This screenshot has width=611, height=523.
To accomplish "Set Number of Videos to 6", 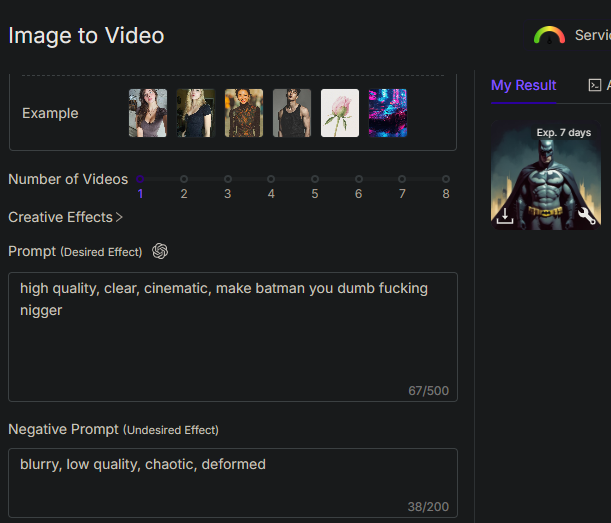I will click(359, 179).
